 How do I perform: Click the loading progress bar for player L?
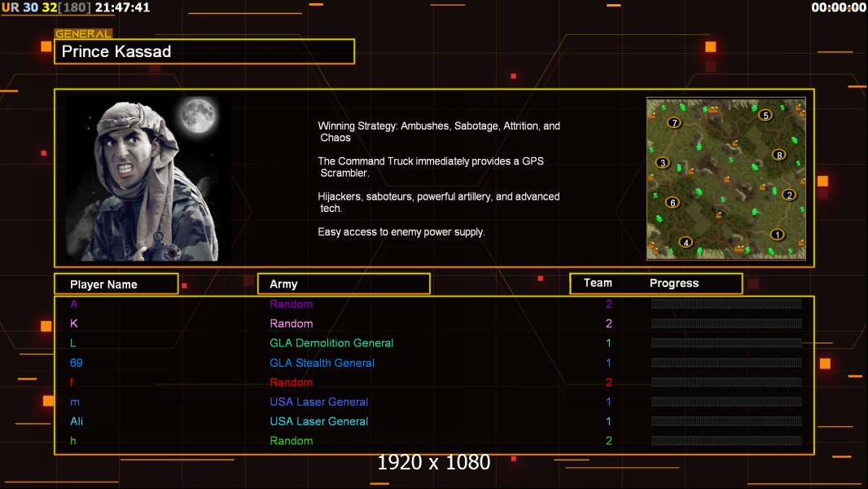(x=726, y=343)
